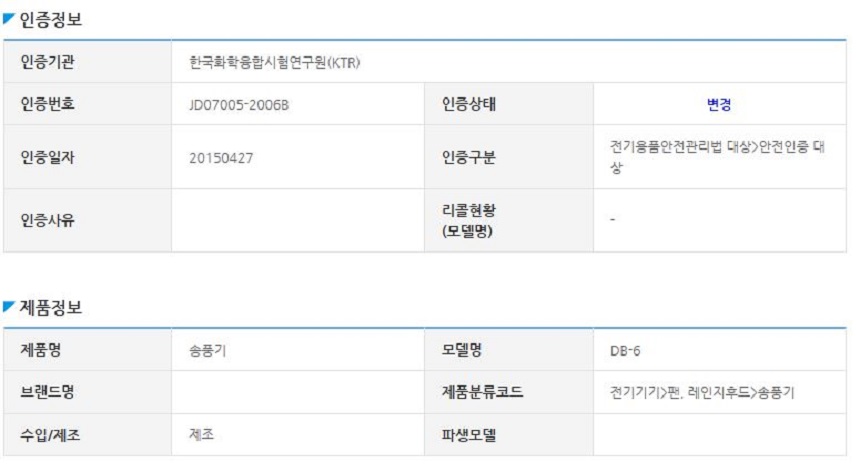860x473 pixels.
Task: Click the 브랜드명 label
Action: (47, 392)
